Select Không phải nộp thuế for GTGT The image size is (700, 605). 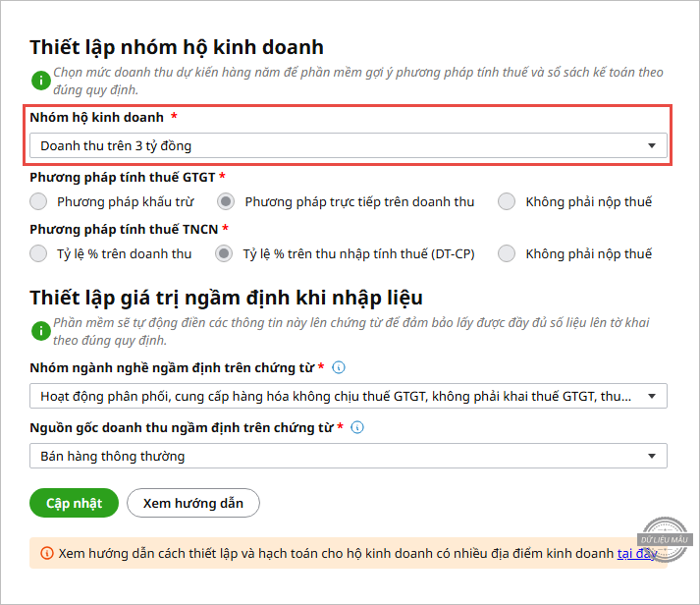pyautogui.click(x=507, y=201)
